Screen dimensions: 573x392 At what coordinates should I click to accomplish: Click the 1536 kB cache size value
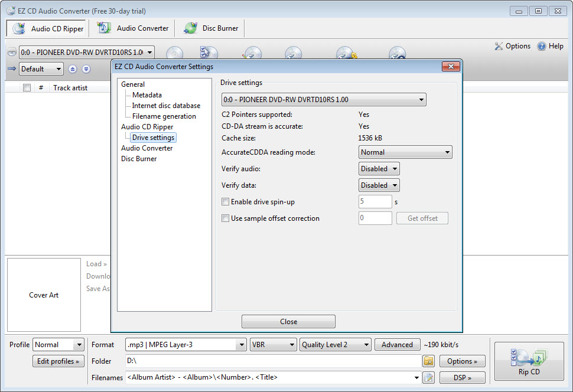click(x=370, y=138)
